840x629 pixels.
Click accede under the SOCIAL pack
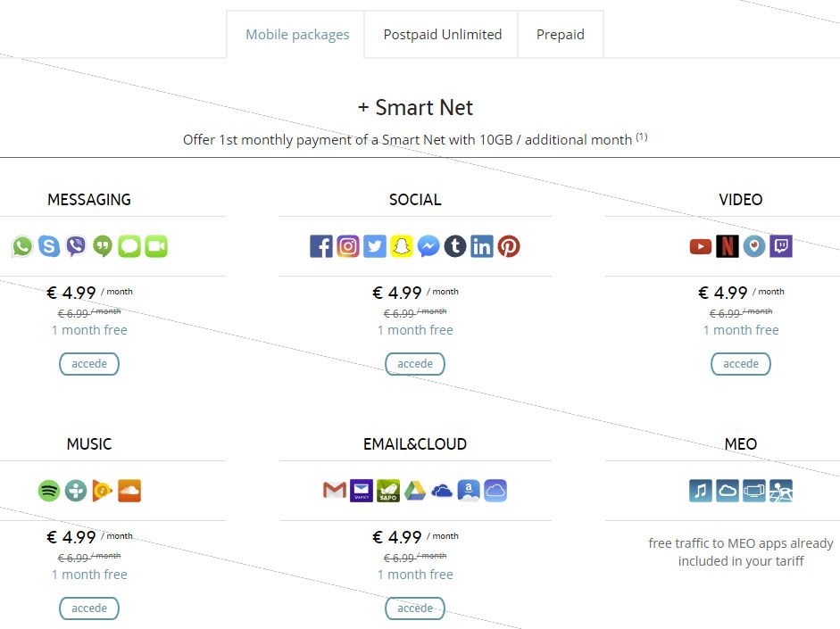click(414, 363)
